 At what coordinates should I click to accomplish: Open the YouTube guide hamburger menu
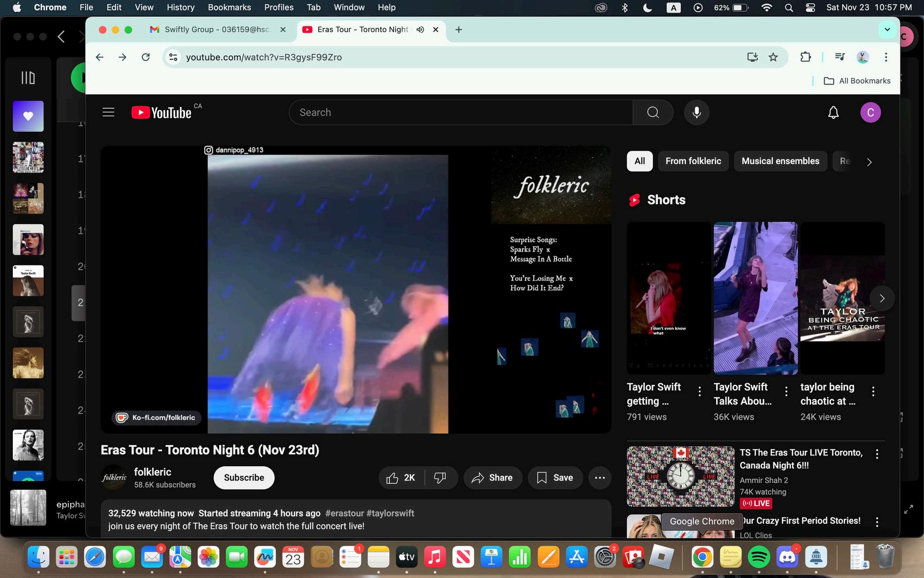click(109, 112)
